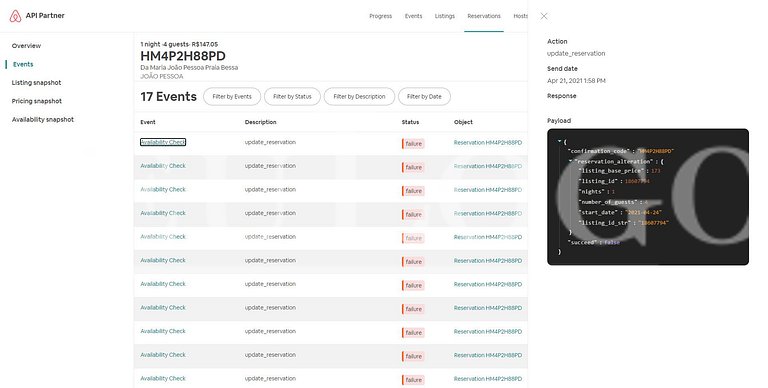The image size is (768, 388).
Task: Click the 17 Events heading
Action: [x=168, y=97]
